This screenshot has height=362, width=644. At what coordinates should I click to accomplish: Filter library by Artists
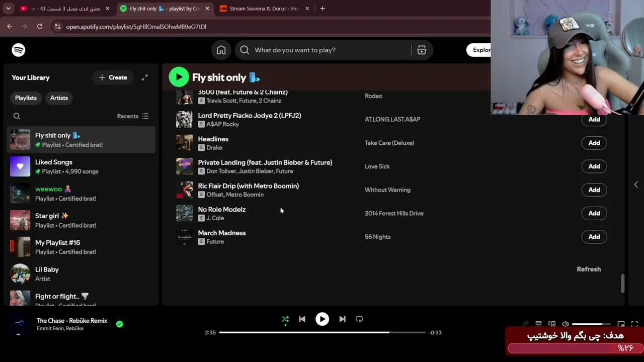point(59,98)
